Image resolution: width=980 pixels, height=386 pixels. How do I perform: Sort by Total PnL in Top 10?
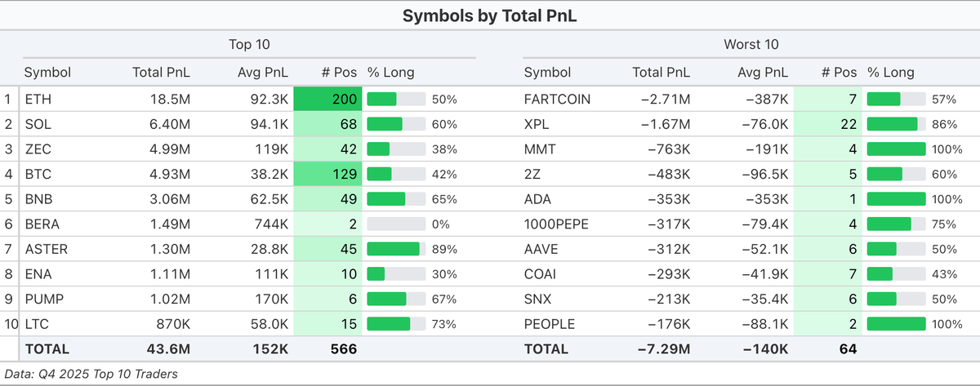[x=161, y=72]
